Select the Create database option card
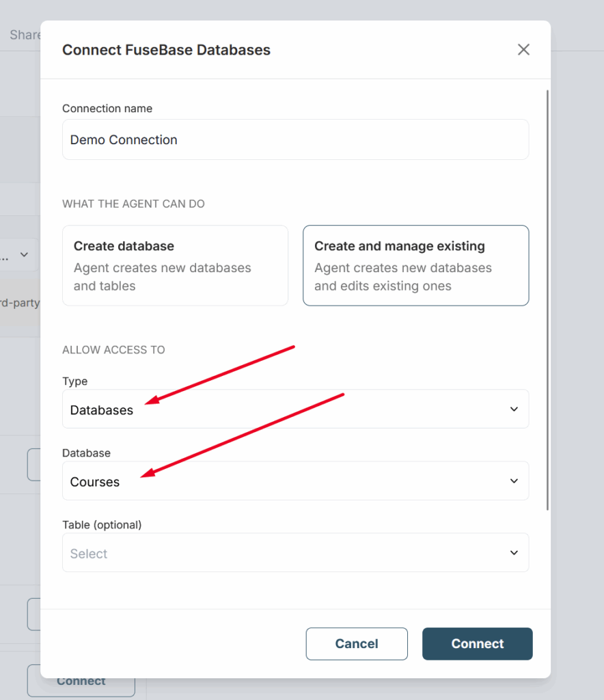This screenshot has width=604, height=700. (x=175, y=265)
